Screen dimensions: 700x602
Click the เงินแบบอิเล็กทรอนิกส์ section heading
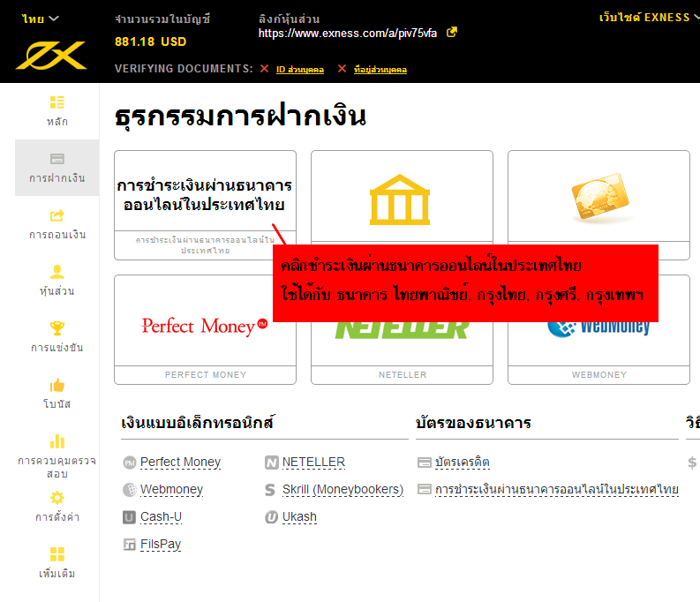point(199,422)
